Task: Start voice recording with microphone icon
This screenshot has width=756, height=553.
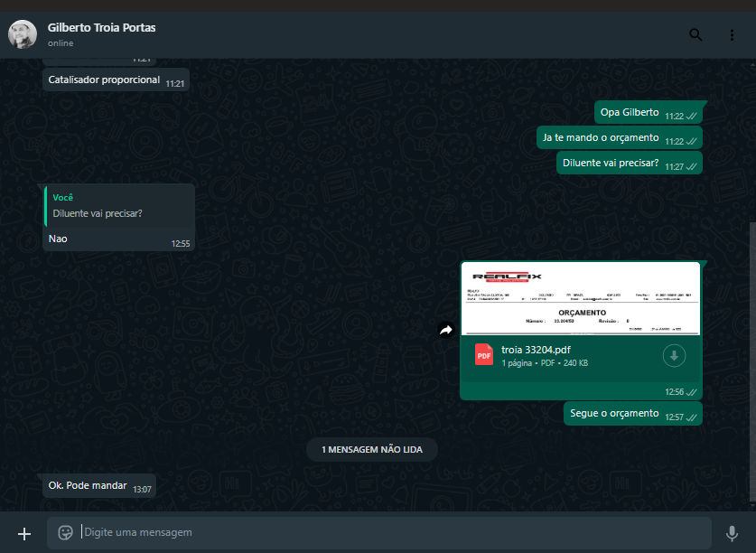Action: pos(732,533)
